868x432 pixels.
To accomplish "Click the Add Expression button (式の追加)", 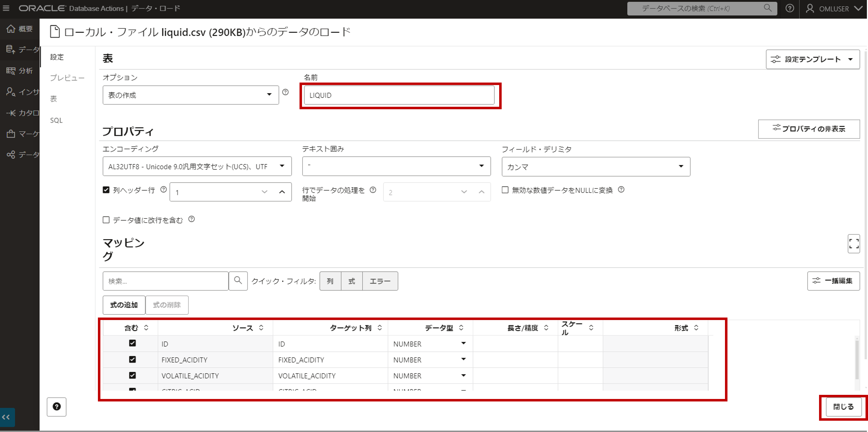I will click(124, 305).
